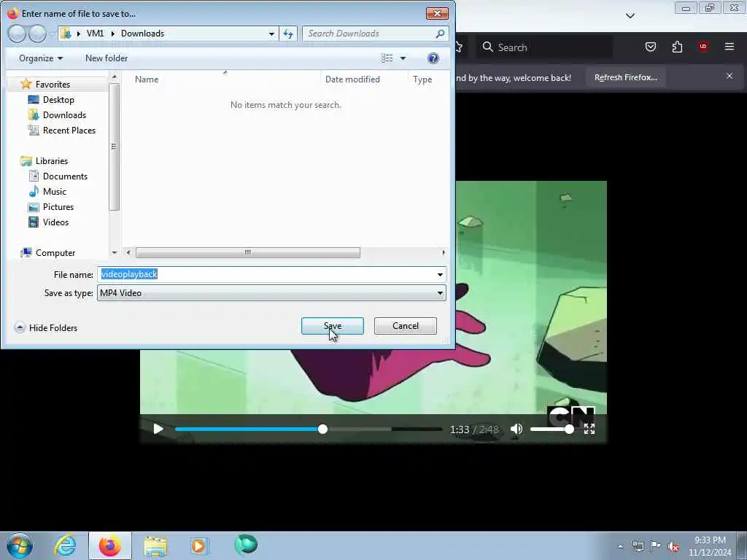Refresh the Downloads folder location
This screenshot has height=560, width=747.
click(x=288, y=34)
